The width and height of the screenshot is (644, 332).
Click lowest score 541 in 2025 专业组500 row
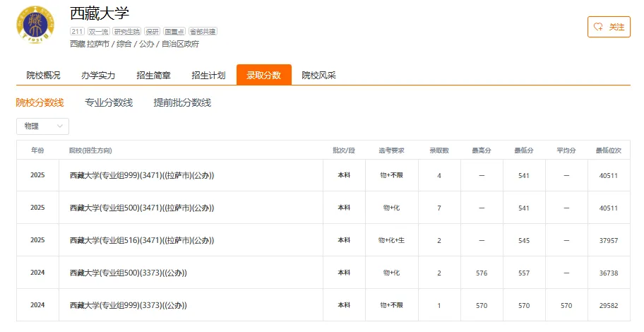coord(524,208)
